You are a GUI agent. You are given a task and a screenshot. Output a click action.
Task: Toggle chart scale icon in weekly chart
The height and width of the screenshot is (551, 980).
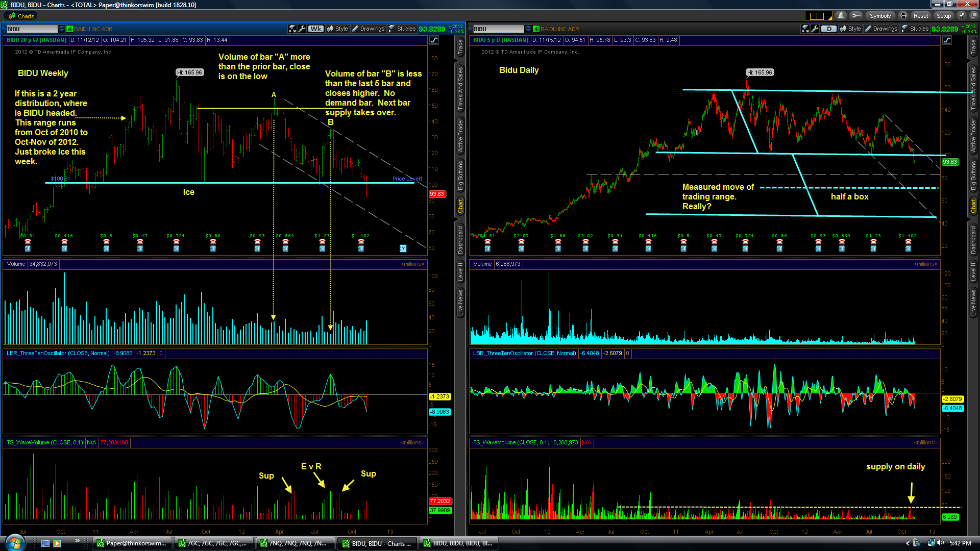pos(434,40)
